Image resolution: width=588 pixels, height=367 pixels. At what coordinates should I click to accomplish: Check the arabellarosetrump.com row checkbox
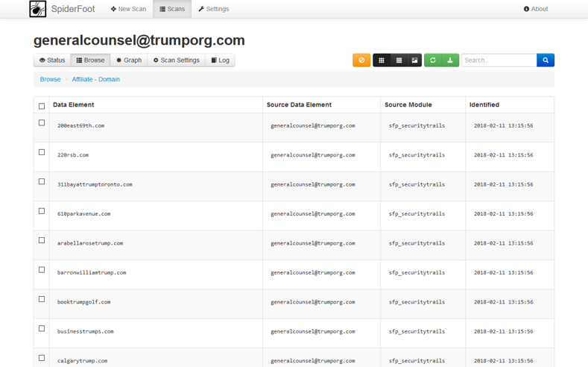click(42, 240)
